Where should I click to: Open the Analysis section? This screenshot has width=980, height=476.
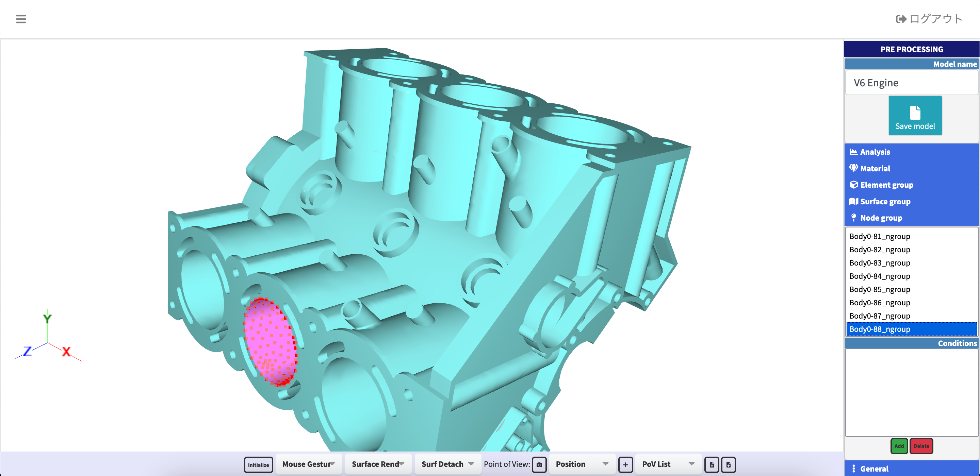click(875, 152)
